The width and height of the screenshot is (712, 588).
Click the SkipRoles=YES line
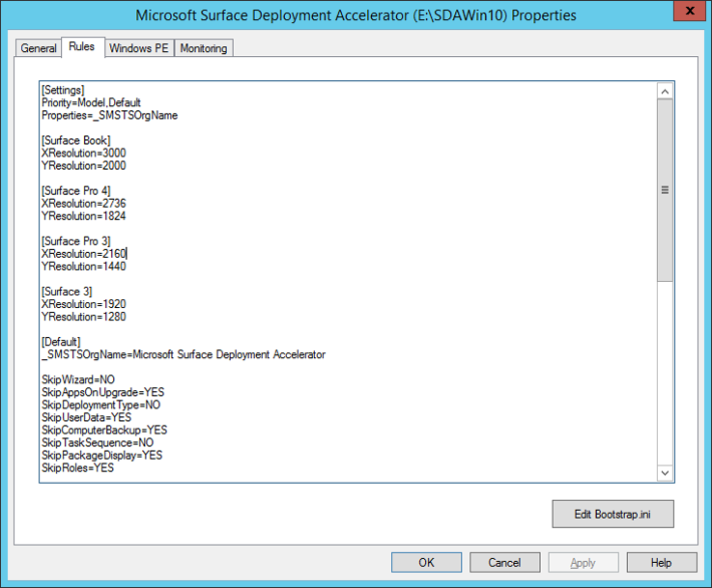77,467
